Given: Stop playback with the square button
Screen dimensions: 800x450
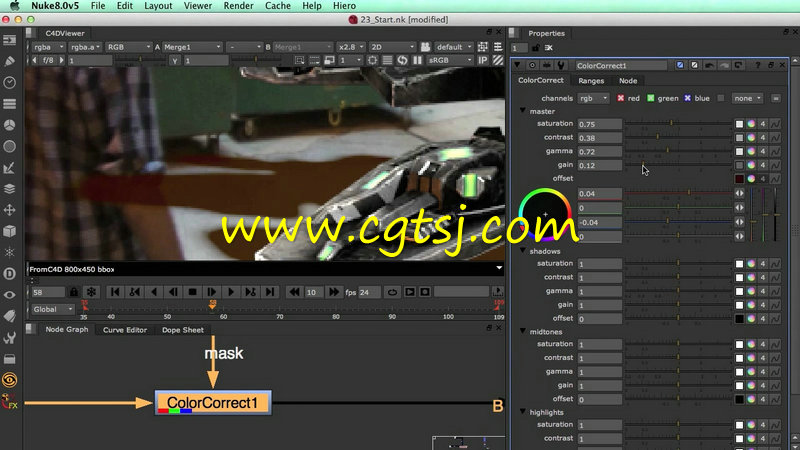Looking at the screenshot, I should click(x=192, y=292).
